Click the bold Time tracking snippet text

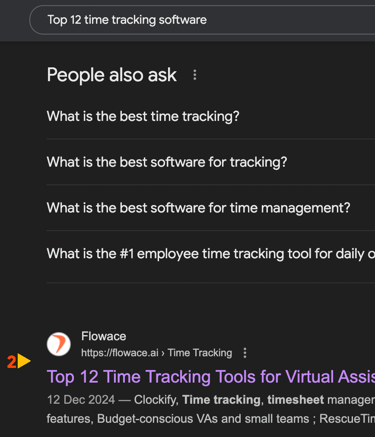222,400
